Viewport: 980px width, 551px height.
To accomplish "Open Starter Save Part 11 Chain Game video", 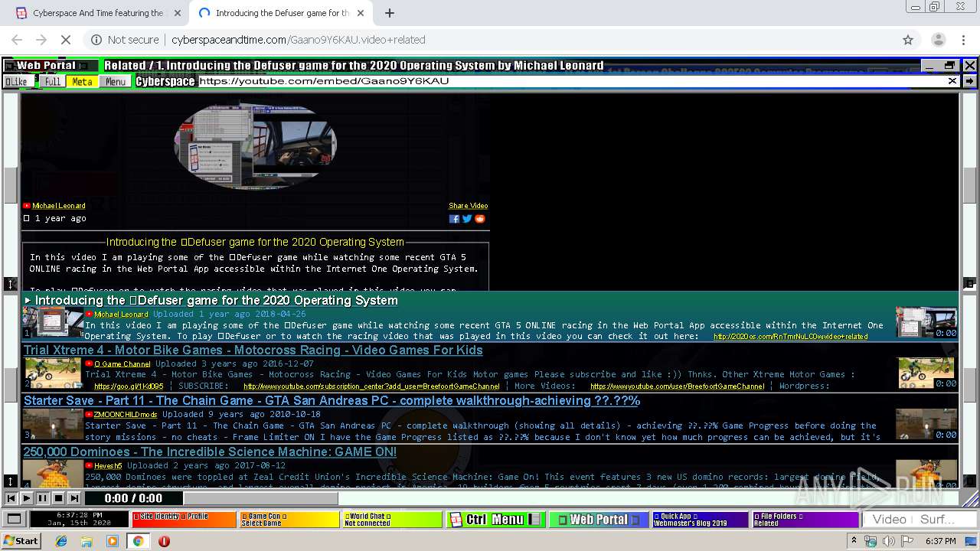I will (x=332, y=401).
